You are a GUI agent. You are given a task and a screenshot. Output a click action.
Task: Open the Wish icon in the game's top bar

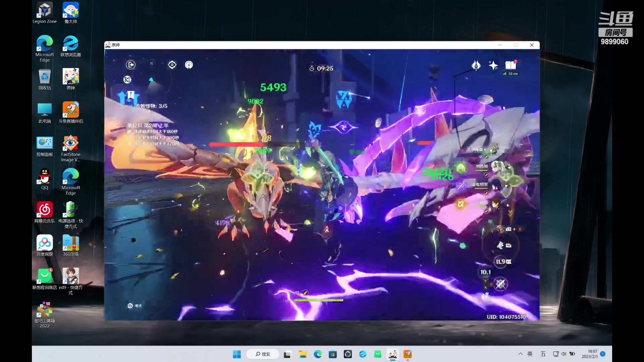(476, 65)
